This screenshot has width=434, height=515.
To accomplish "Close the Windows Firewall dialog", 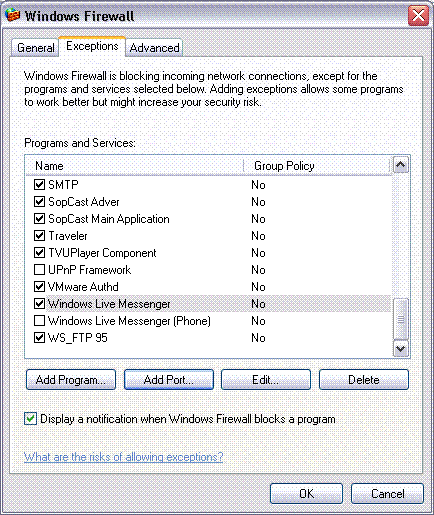I will (418, 16).
